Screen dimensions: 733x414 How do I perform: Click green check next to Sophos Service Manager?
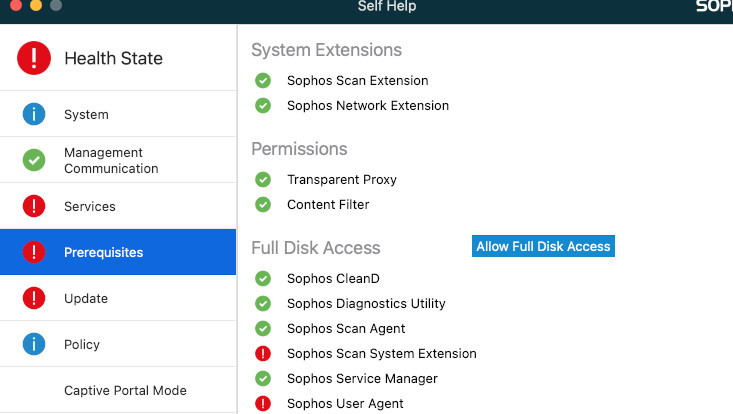(263, 378)
